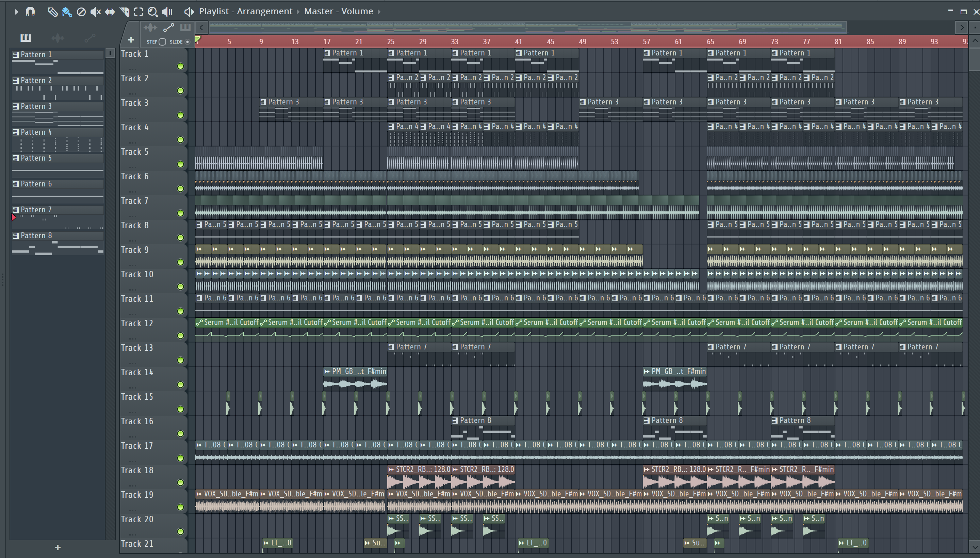980x558 pixels.
Task: Click bar 65 on the timeline ruler
Action: [x=710, y=42]
